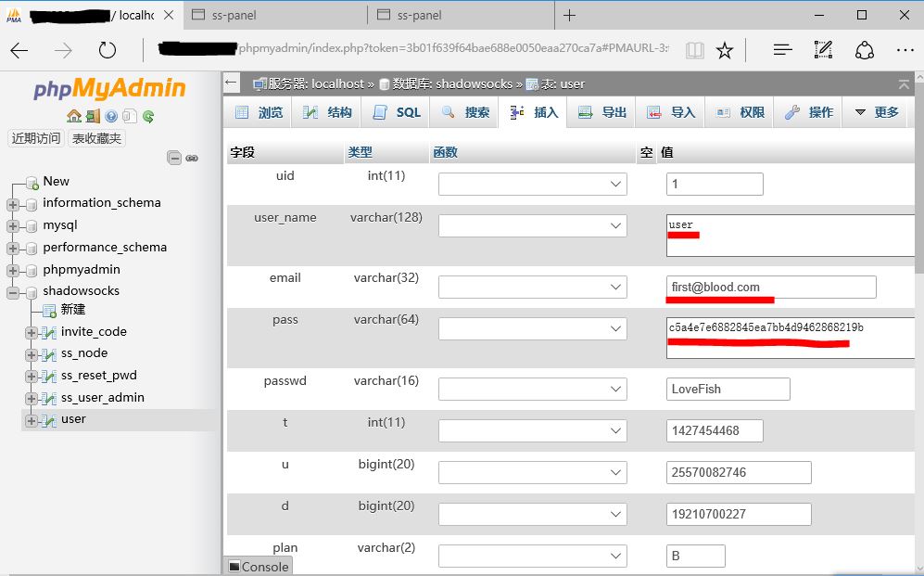Open a new browser tab plus
The height and width of the screenshot is (576, 924).
(569, 16)
